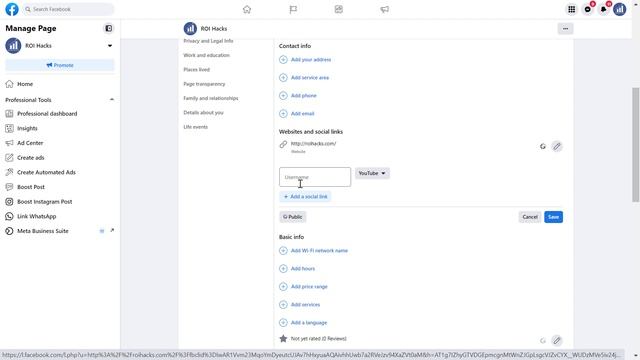Open Page transparency tab
The height and width of the screenshot is (360, 640).
[204, 84]
